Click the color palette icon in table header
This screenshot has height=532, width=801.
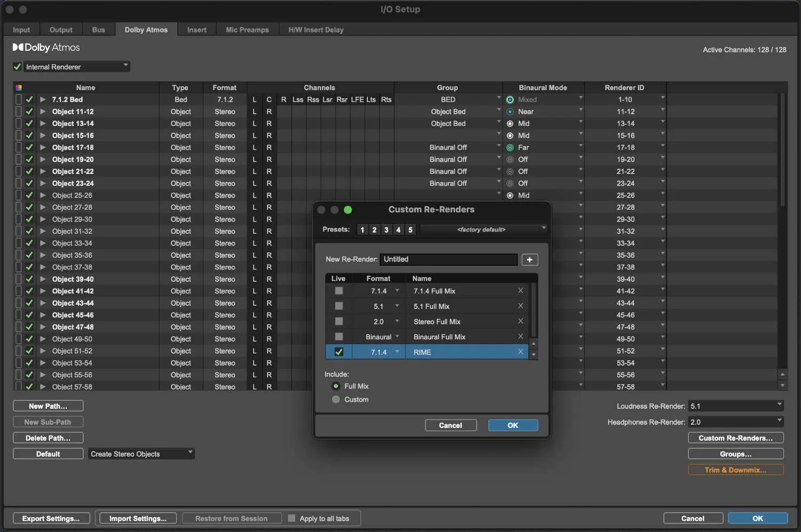(x=19, y=88)
